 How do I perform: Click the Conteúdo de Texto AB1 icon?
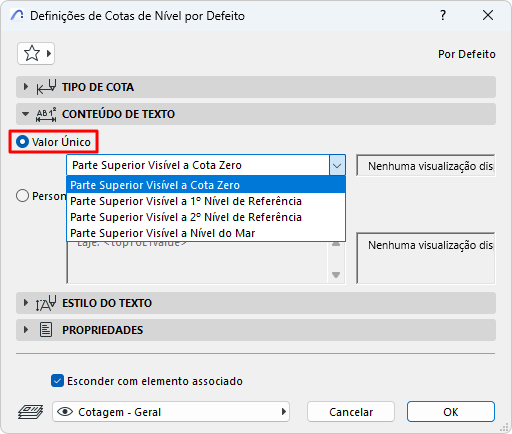coord(46,114)
